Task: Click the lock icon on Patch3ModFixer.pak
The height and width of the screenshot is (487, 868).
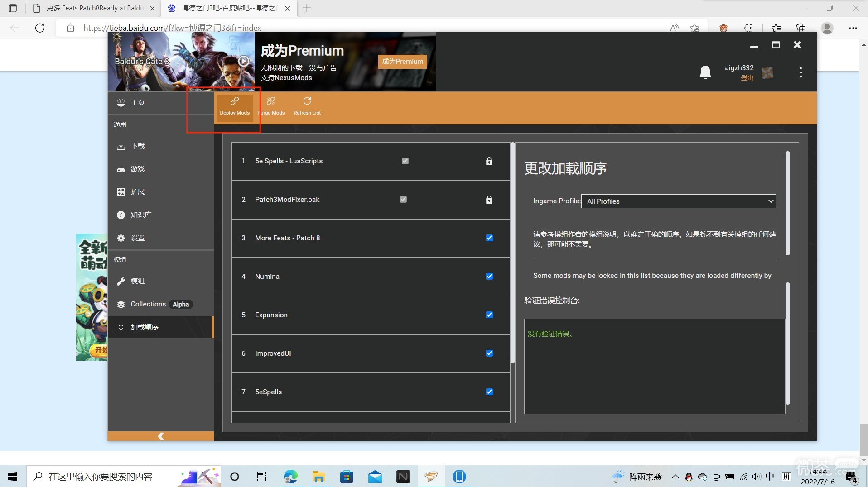Action: point(489,200)
